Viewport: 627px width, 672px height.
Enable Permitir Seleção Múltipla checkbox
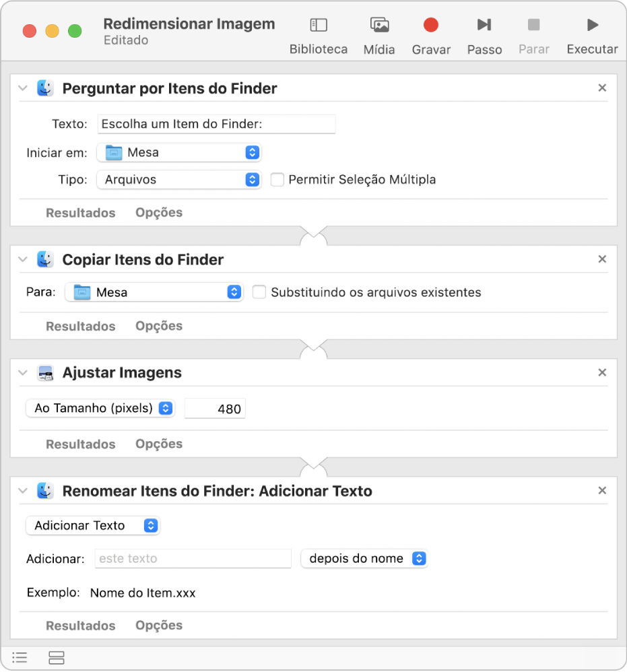point(277,180)
